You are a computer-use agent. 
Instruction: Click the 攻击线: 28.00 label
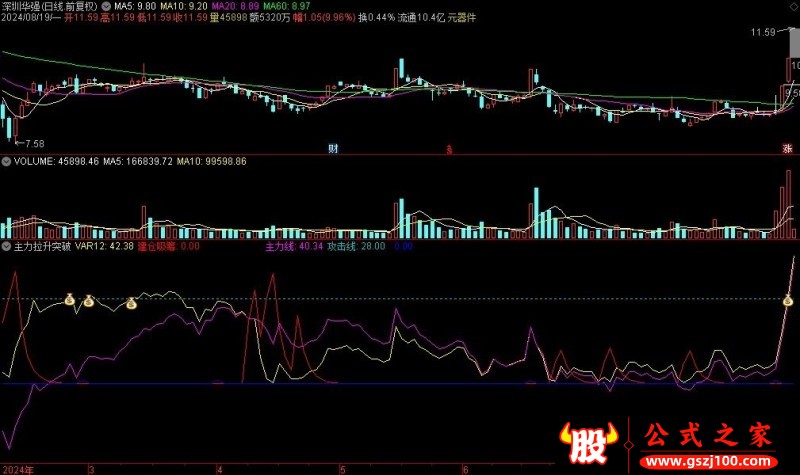click(x=356, y=246)
